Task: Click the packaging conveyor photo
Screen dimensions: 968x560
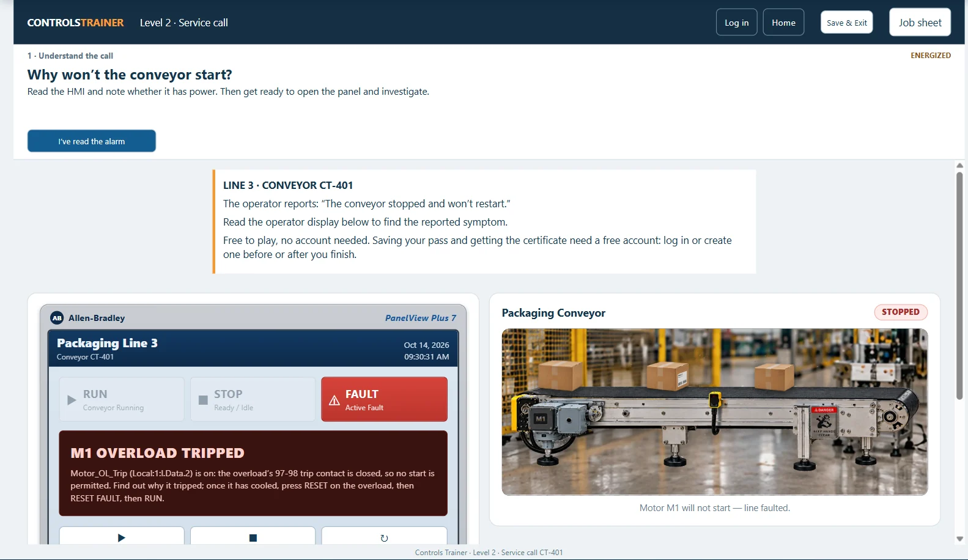Action: pyautogui.click(x=714, y=412)
